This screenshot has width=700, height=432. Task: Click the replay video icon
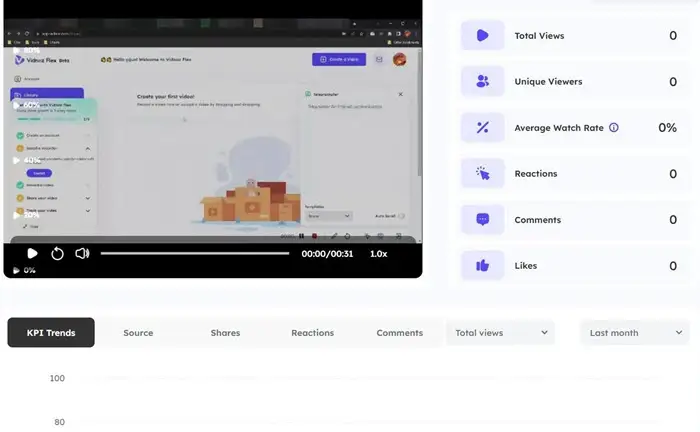pos(57,254)
